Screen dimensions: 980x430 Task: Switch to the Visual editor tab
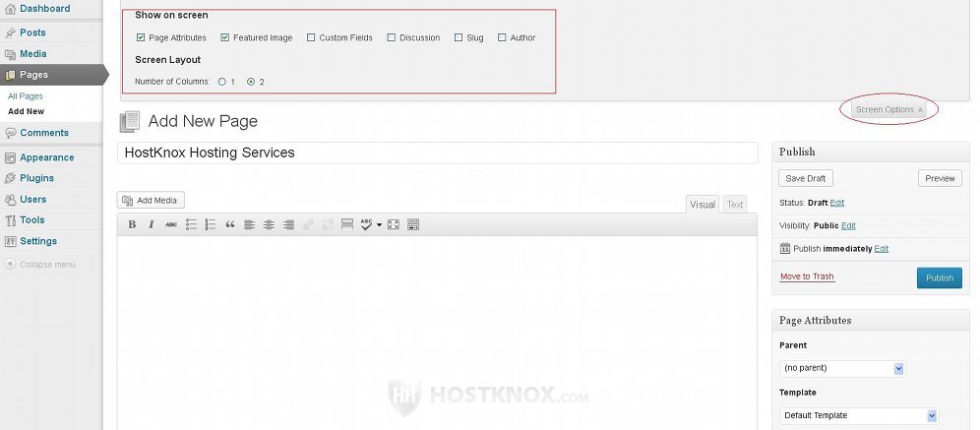click(703, 205)
